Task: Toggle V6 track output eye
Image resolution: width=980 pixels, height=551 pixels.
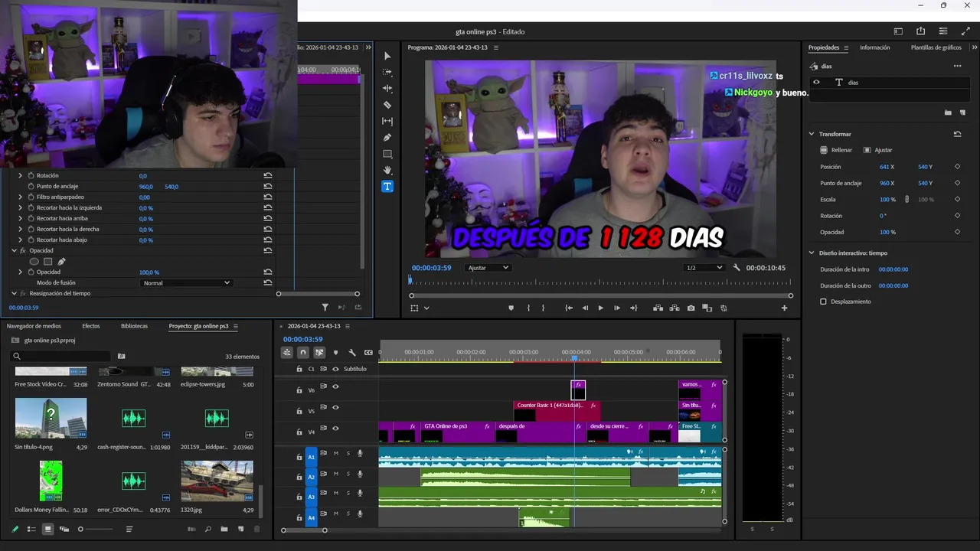Action: tap(335, 387)
